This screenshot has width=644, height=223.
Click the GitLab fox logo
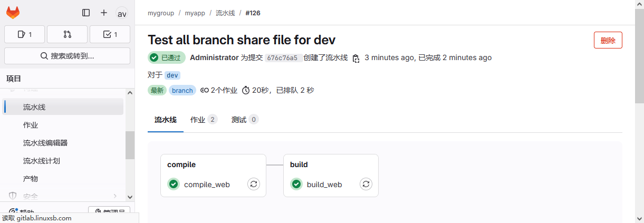tap(13, 13)
